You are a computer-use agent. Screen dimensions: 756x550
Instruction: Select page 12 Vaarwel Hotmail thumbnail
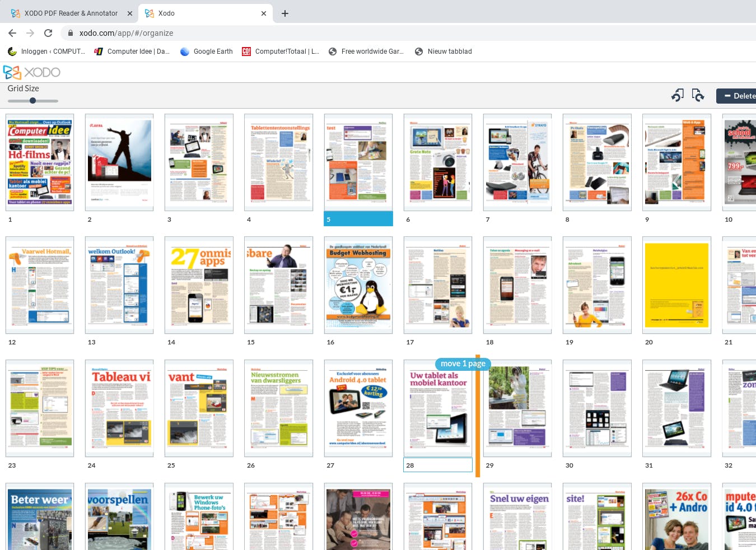[x=40, y=285]
